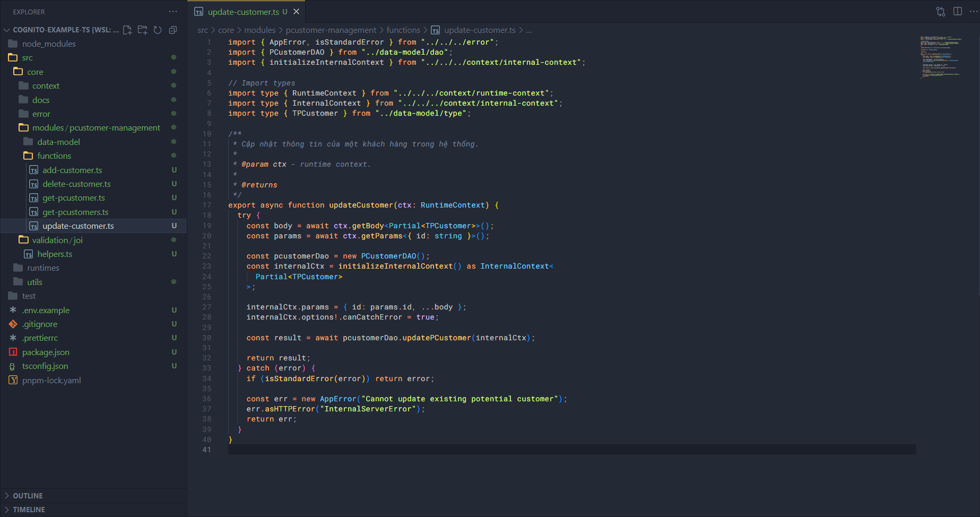Expand the TIMELINE panel
The height and width of the screenshot is (517, 980).
tap(29, 510)
